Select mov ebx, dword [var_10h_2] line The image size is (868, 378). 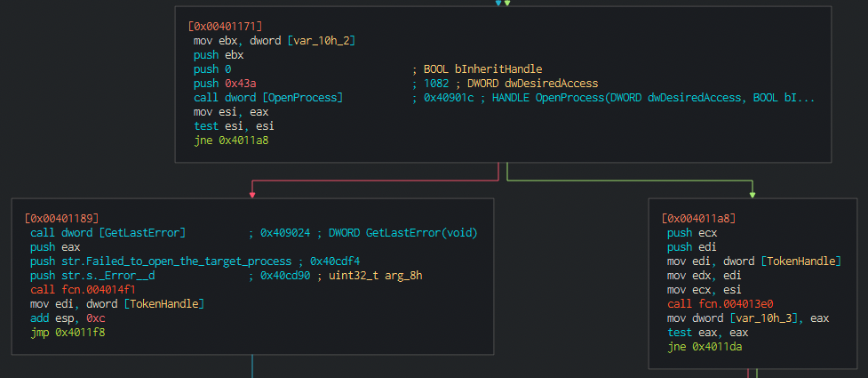274,40
